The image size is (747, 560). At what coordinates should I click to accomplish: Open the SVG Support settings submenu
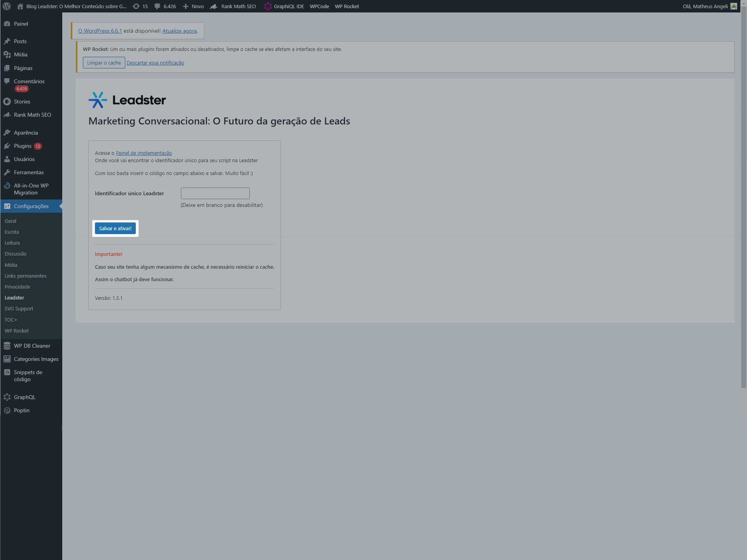coord(19,308)
